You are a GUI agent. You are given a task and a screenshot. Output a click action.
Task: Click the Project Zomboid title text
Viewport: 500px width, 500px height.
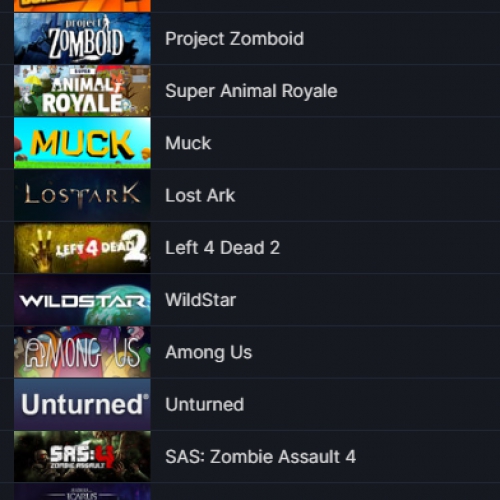click(x=234, y=39)
